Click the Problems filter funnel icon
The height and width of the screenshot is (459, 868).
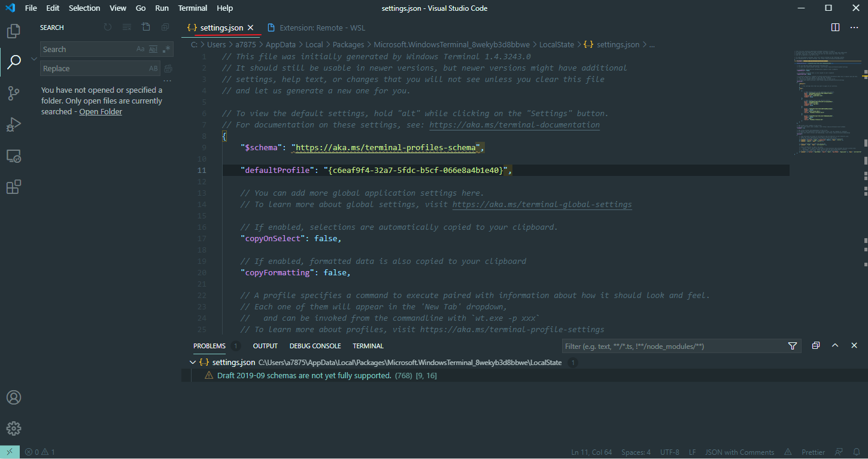coord(793,346)
